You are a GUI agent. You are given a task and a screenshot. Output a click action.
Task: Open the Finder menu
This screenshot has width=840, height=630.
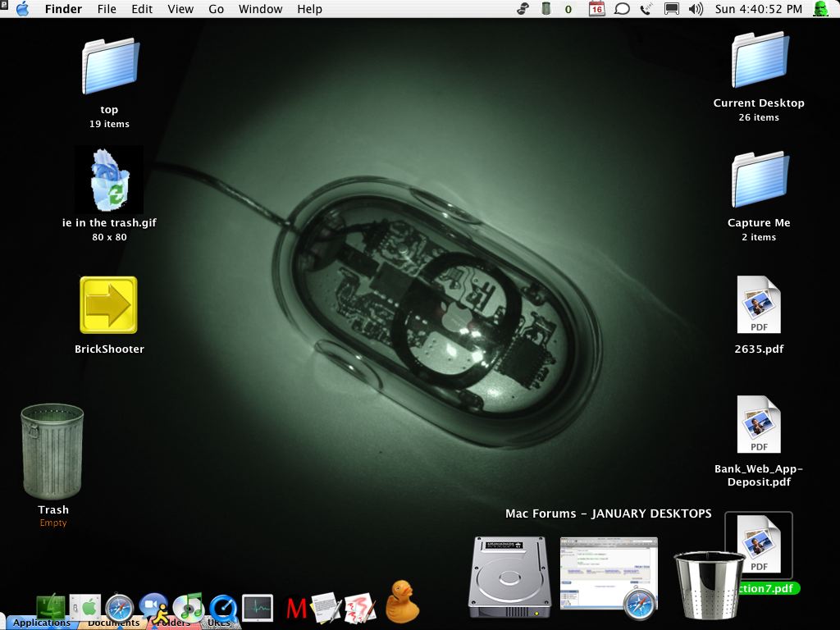pos(63,9)
